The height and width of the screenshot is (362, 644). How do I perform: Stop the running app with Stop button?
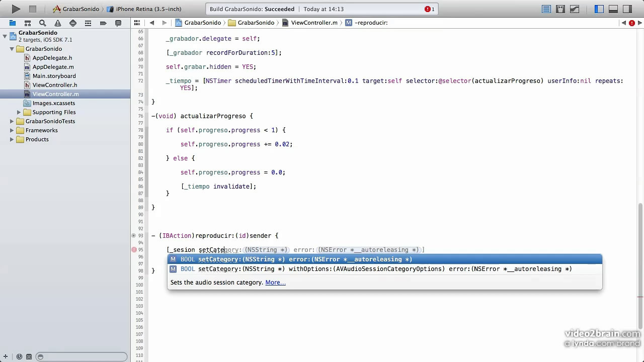coord(33,9)
